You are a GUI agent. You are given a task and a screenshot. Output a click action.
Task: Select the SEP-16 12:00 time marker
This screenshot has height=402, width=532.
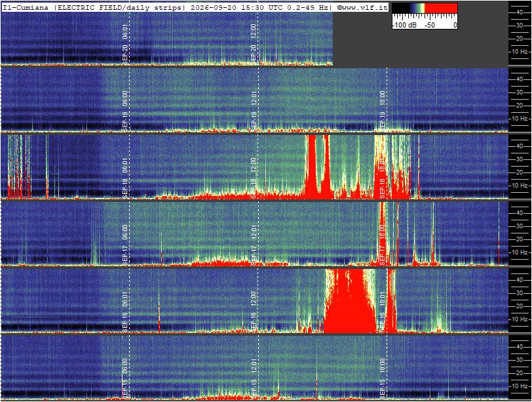coord(254,311)
